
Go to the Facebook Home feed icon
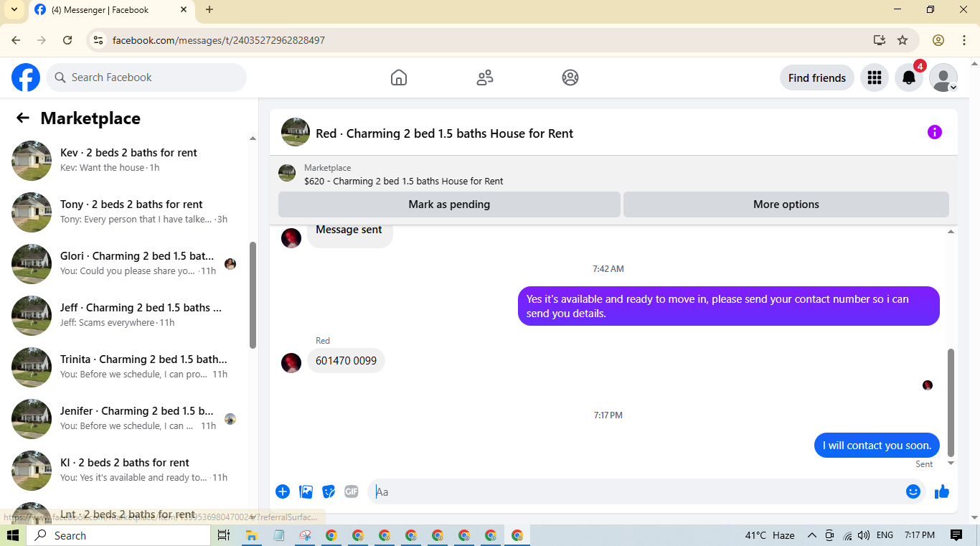pyautogui.click(x=399, y=77)
